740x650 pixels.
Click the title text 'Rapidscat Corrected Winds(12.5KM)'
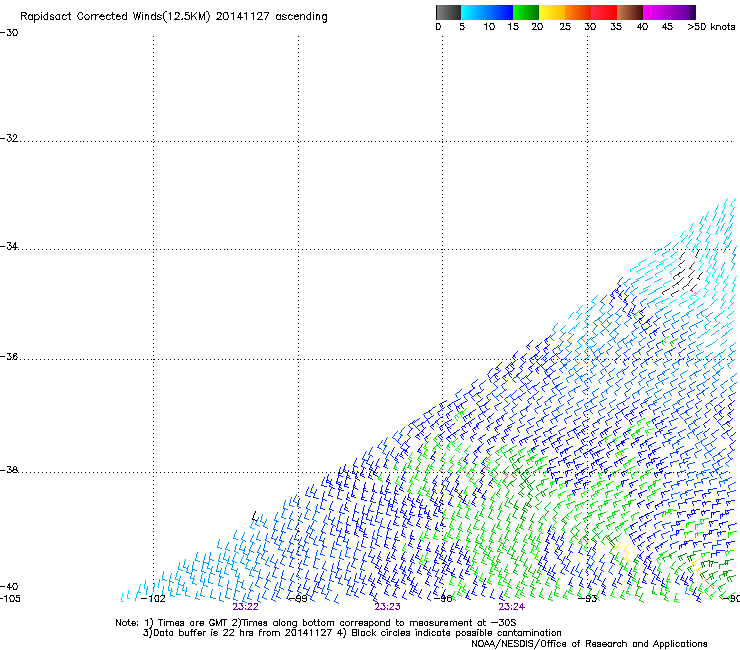click(x=115, y=17)
